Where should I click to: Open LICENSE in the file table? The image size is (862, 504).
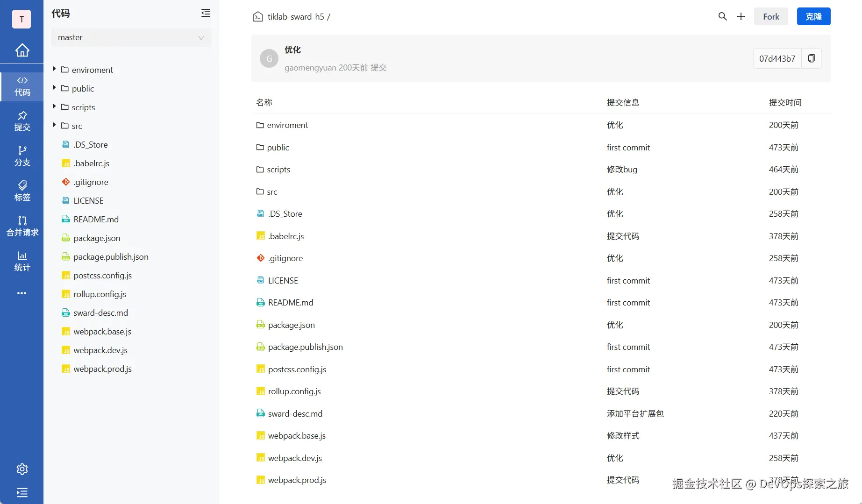283,281
